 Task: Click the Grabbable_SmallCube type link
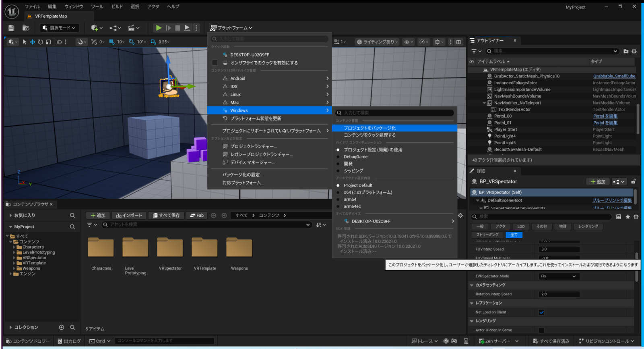click(x=614, y=76)
